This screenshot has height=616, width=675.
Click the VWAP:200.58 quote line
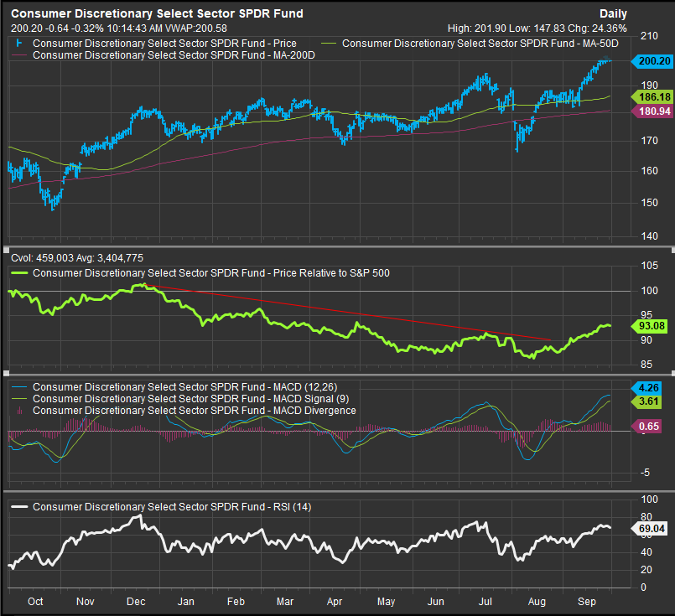click(119, 28)
